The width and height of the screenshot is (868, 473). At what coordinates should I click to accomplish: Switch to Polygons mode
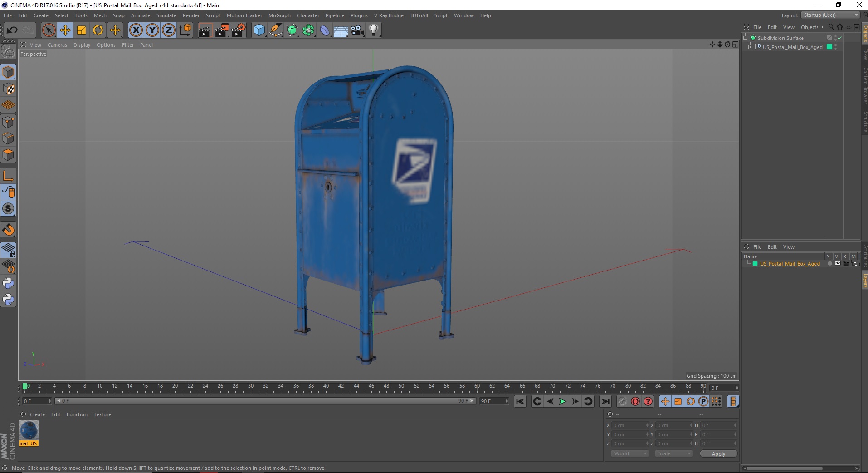[x=8, y=155]
